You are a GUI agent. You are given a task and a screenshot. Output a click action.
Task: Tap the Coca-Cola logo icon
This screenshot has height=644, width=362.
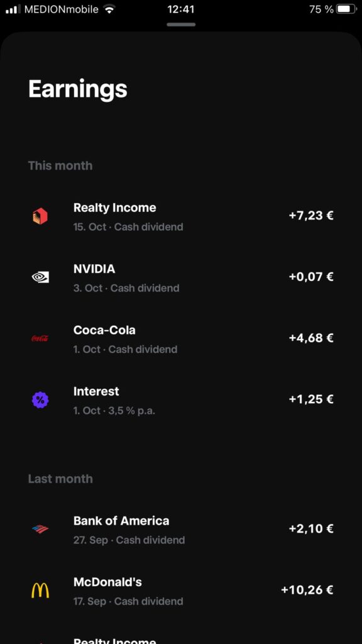click(40, 339)
